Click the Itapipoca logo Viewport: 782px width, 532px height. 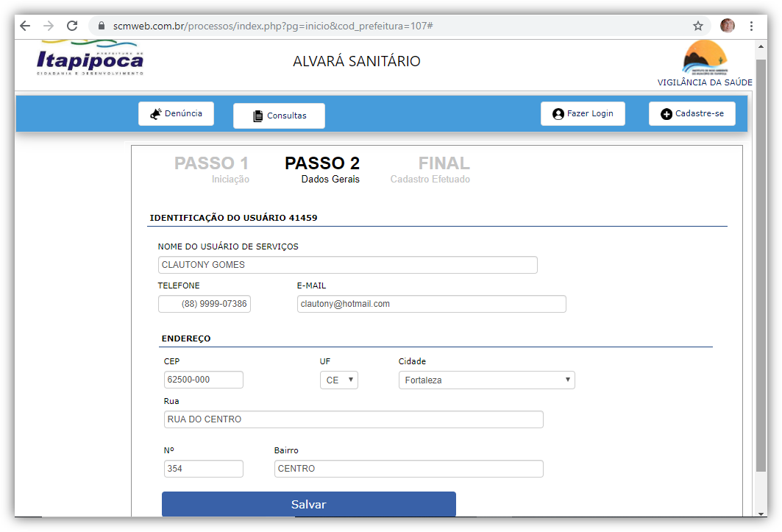pos(90,59)
